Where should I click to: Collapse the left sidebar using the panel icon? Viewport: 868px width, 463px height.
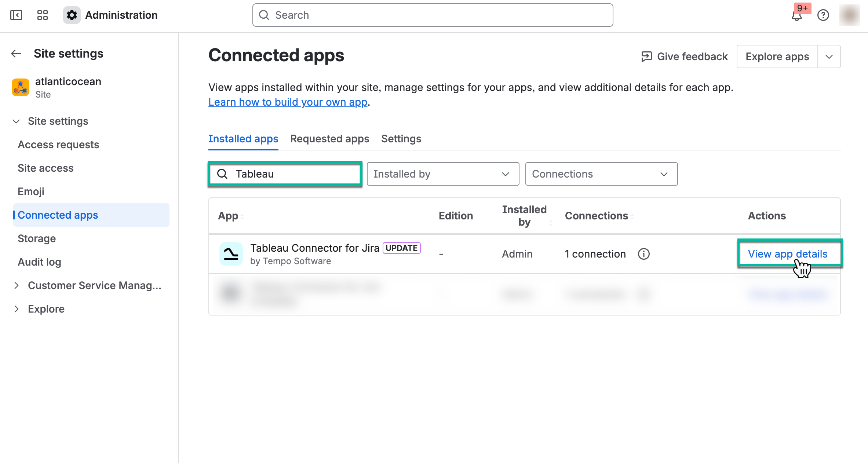[x=15, y=15]
